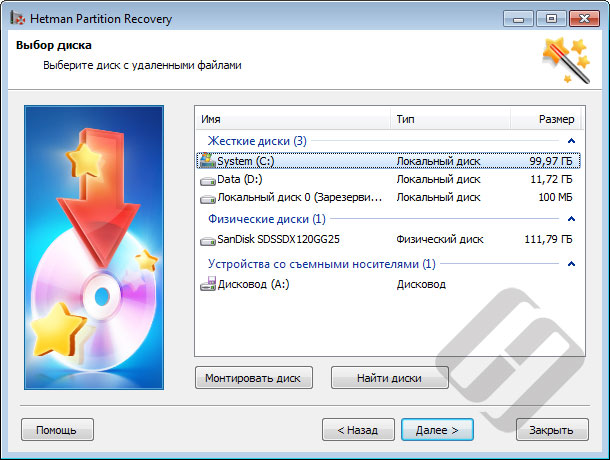Go back with the Назад button
The image size is (610, 460).
(x=358, y=430)
